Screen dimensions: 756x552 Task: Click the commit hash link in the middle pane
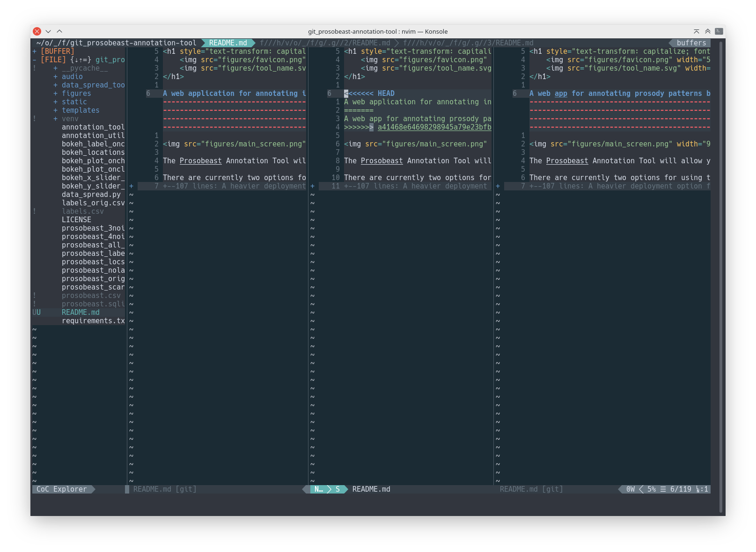pos(434,127)
